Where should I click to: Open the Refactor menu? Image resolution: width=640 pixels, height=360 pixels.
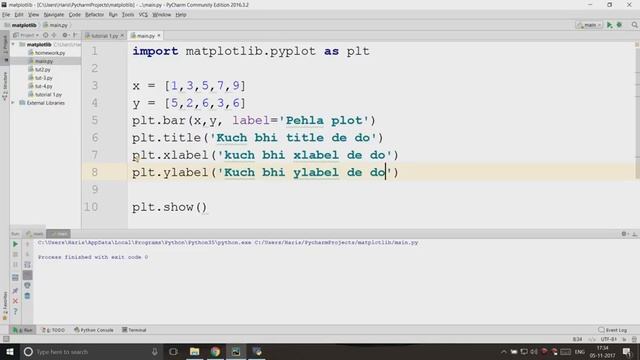[95, 15]
